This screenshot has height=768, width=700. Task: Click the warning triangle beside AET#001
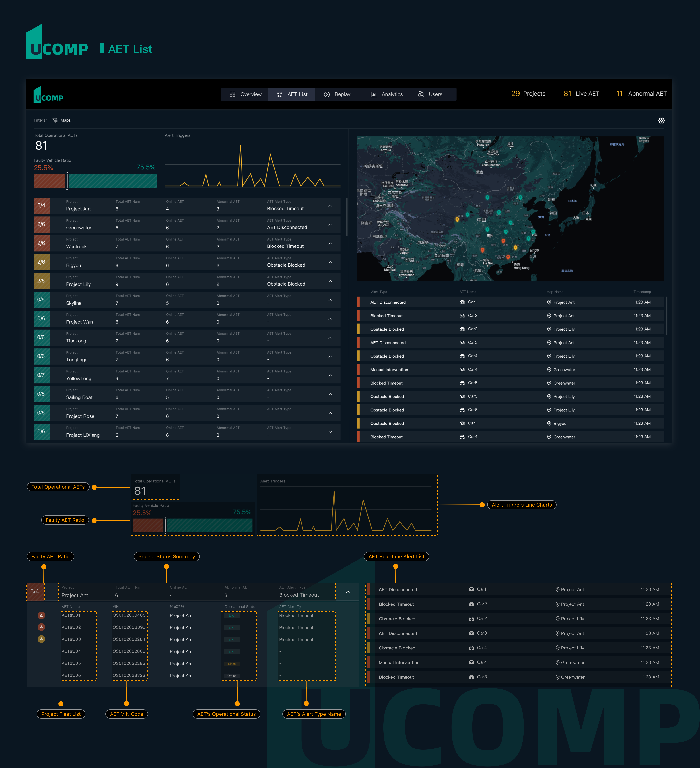[42, 615]
